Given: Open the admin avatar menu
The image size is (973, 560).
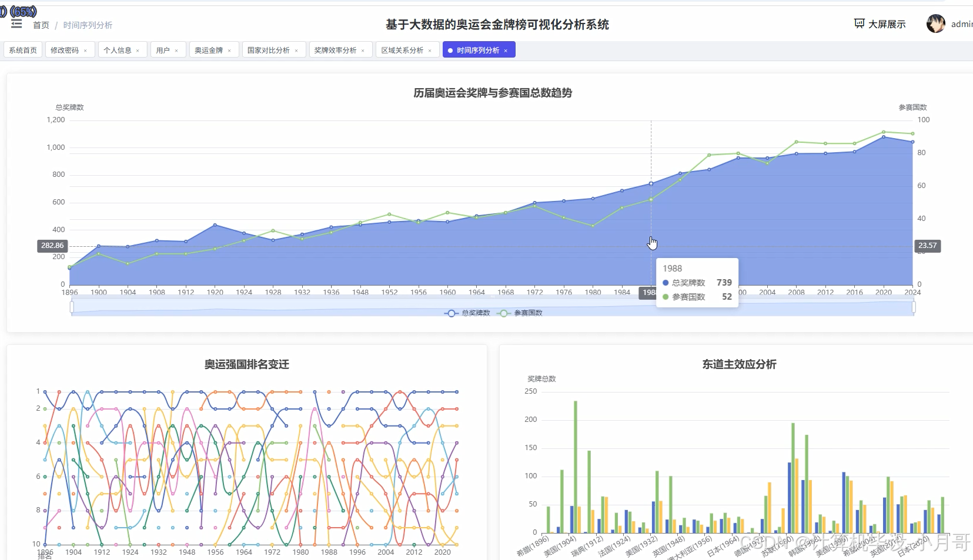Looking at the screenshot, I should [x=935, y=24].
